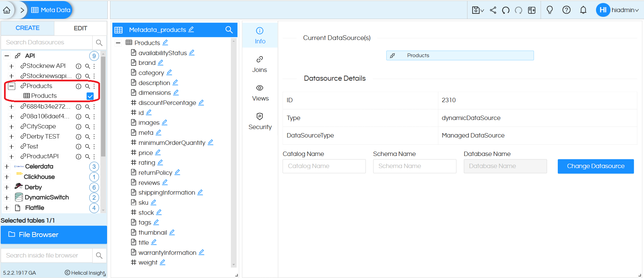Uncheck the Products table checkbox

[x=90, y=96]
